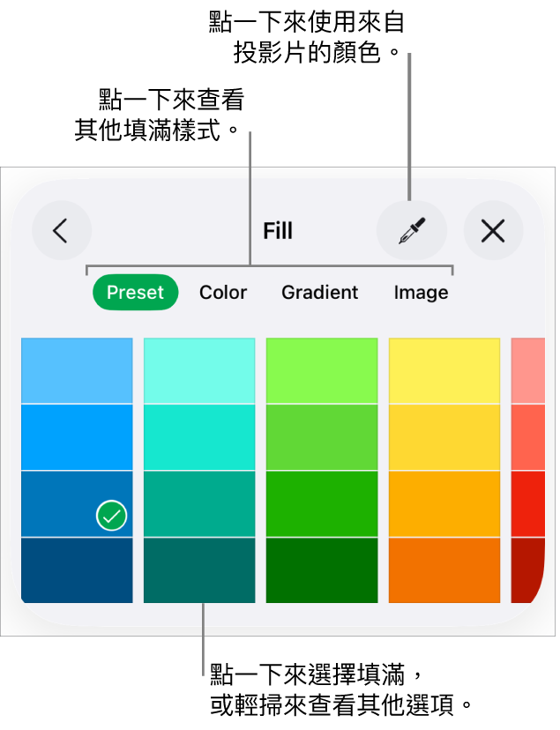Pick the dark teal swatch
The image size is (560, 730).
[x=199, y=570]
